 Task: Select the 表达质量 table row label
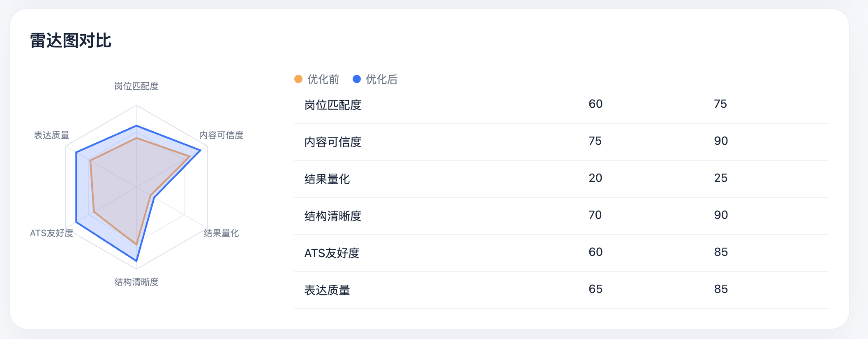[x=327, y=290]
